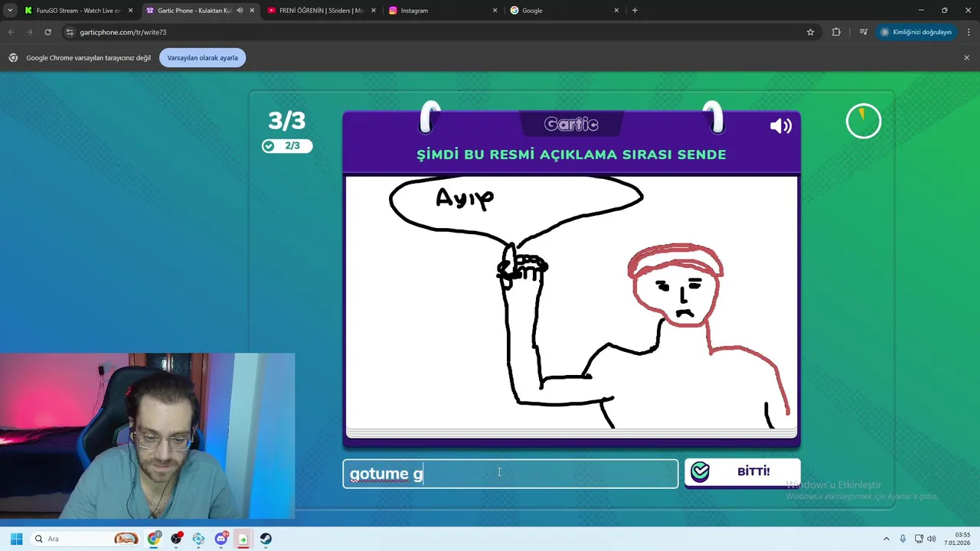This screenshot has width=980, height=551.
Task: Click the taskbar Ara search box
Action: [x=86, y=539]
